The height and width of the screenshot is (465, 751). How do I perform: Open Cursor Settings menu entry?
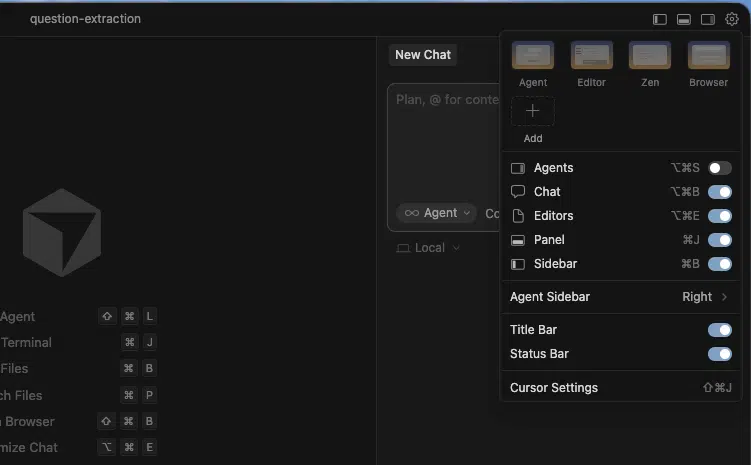point(621,387)
